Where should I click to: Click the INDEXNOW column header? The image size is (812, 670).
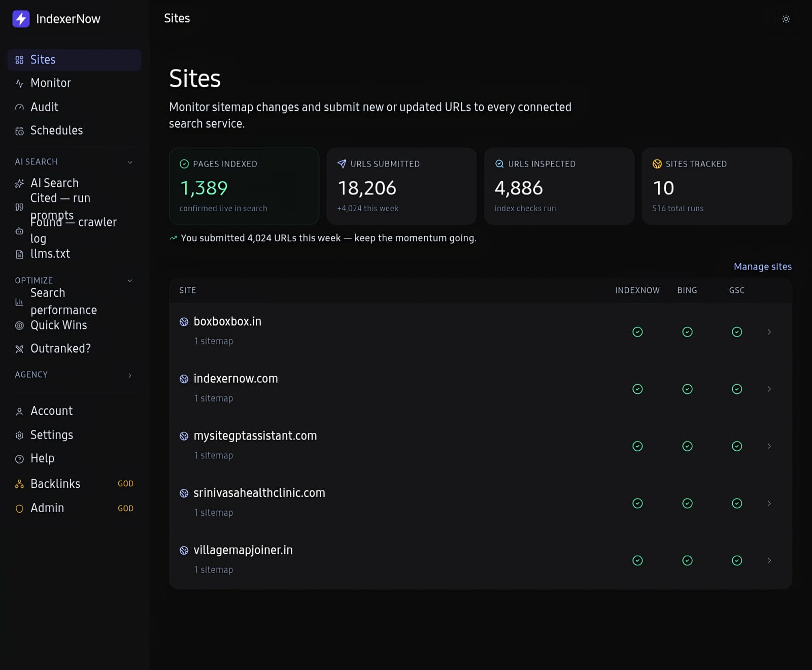[637, 290]
